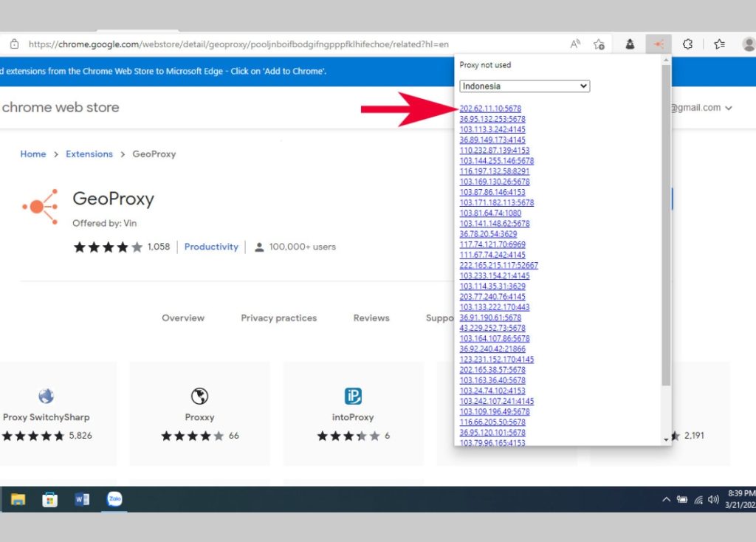The height and width of the screenshot is (542, 756).
Task: Open Word from the taskbar
Action: click(82, 499)
